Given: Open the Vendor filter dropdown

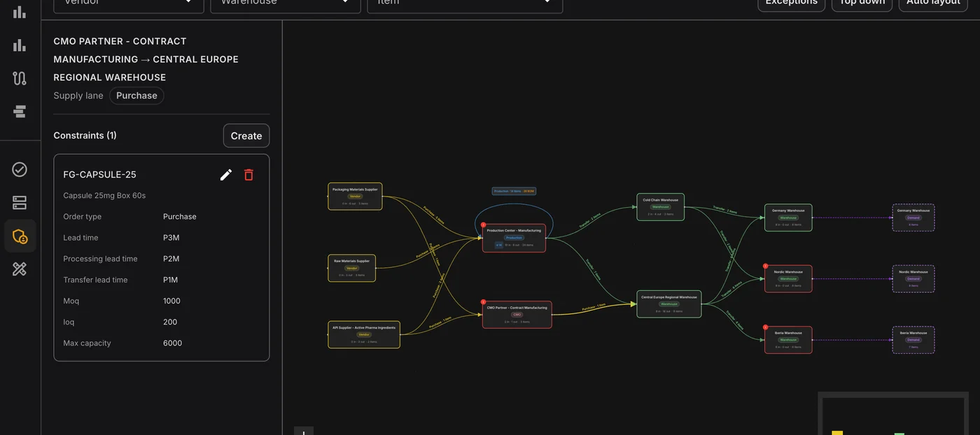Looking at the screenshot, I should 128,2.
